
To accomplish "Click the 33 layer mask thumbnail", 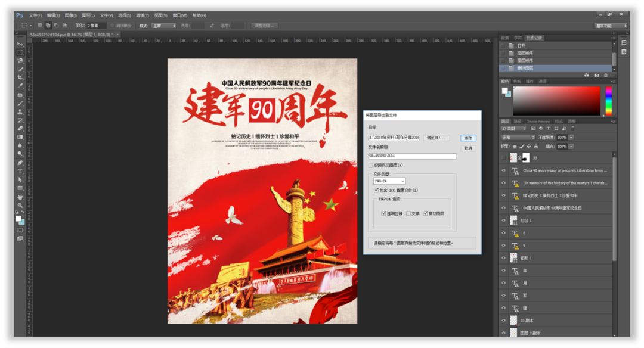I will point(526,158).
